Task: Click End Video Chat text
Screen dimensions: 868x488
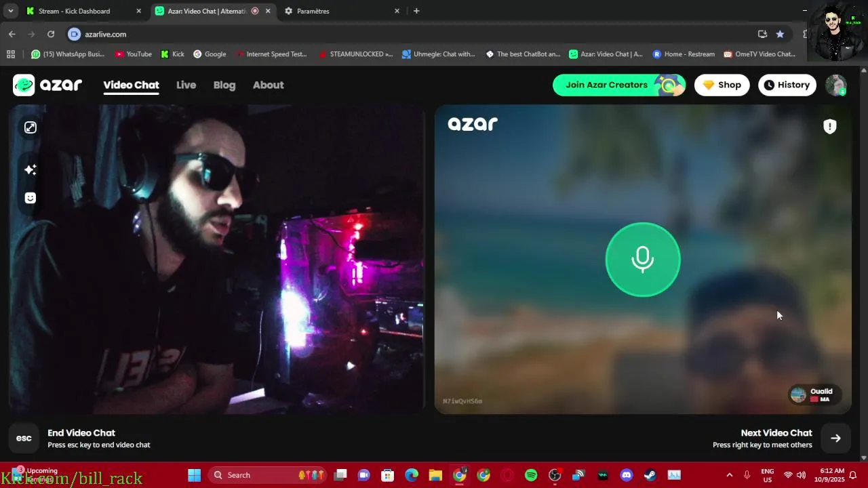Action: click(x=81, y=432)
